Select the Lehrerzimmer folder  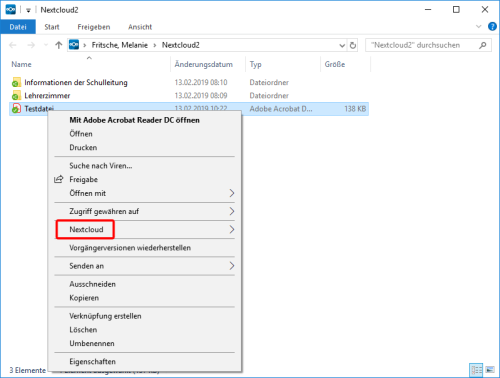tap(47, 96)
